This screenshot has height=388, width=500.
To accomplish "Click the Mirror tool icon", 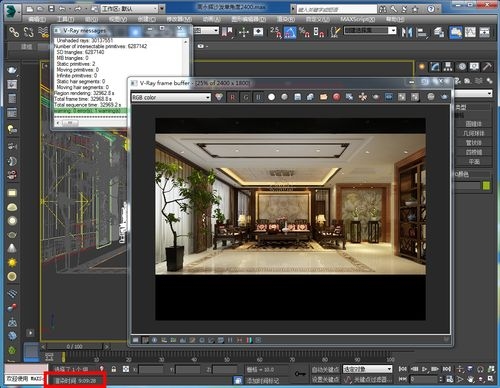I will point(407,32).
